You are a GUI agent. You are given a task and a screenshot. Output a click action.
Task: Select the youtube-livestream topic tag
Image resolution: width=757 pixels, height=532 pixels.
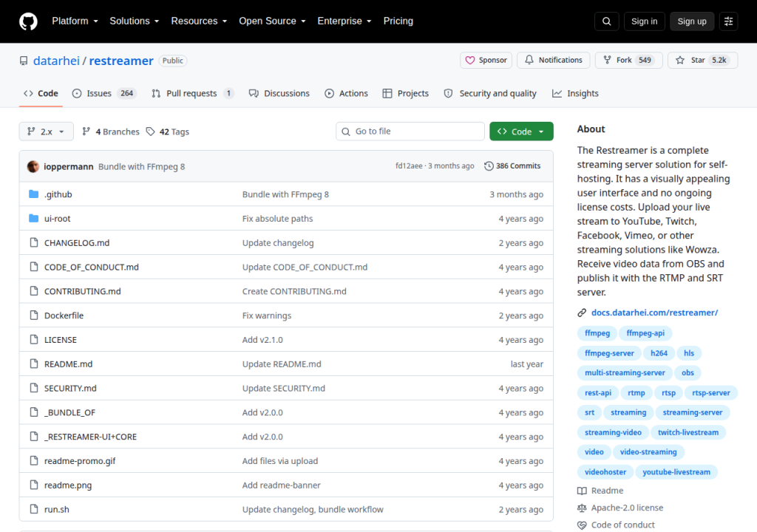pos(676,472)
